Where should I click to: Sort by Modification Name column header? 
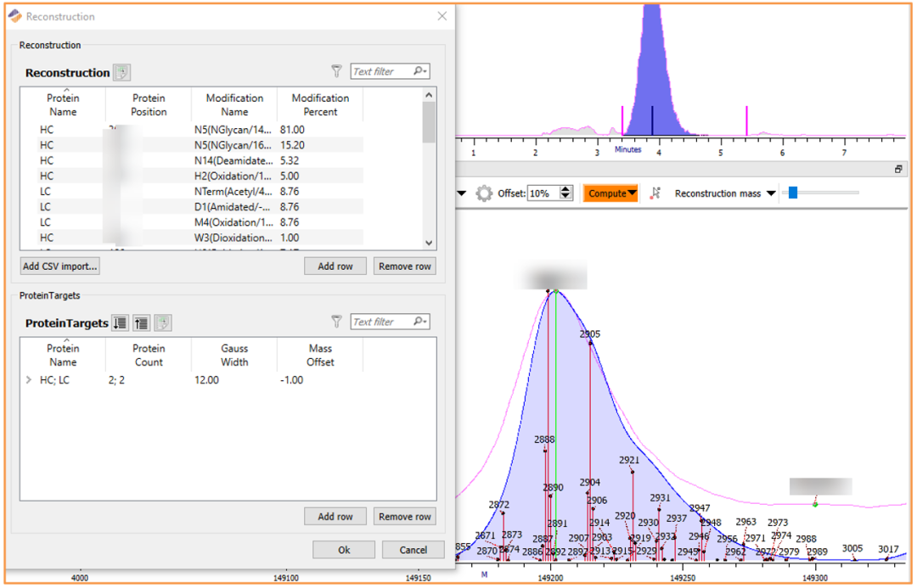click(x=234, y=104)
